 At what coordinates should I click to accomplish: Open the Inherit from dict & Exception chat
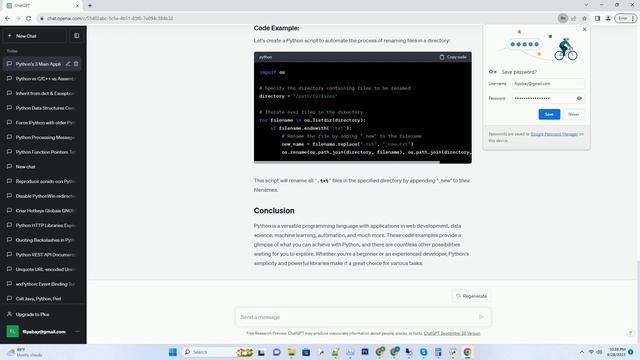pyautogui.click(x=42, y=93)
